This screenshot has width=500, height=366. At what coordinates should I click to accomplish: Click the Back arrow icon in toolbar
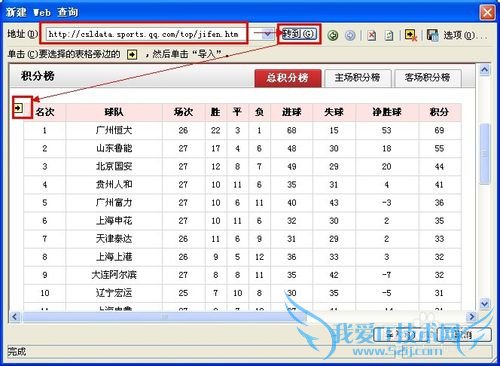tap(332, 35)
